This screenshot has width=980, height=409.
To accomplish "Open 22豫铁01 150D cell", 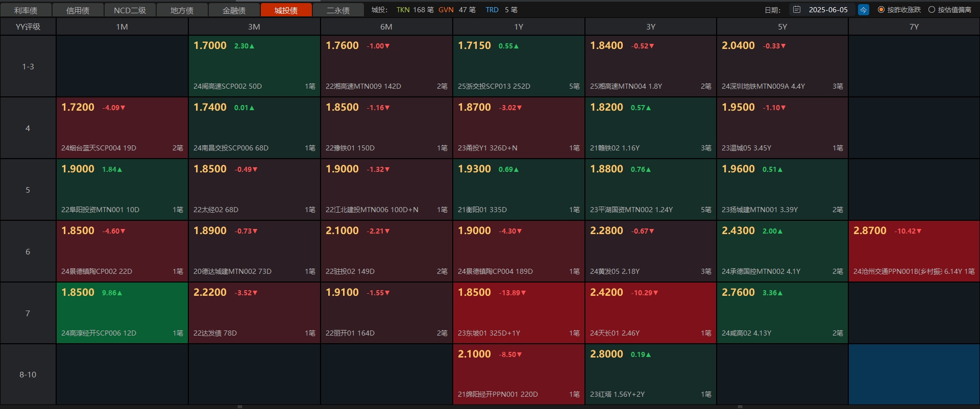I will click(386, 128).
